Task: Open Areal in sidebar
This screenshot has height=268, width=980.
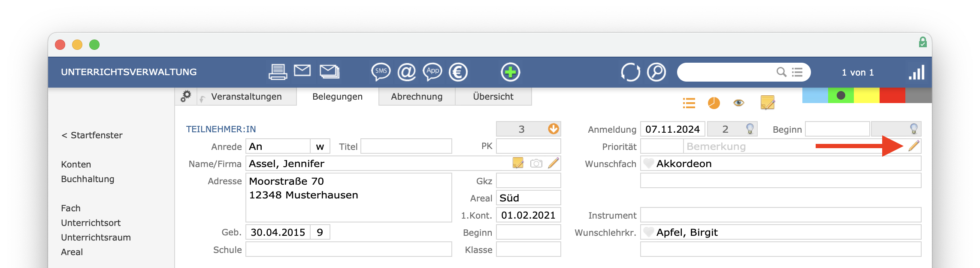Action: (x=72, y=252)
